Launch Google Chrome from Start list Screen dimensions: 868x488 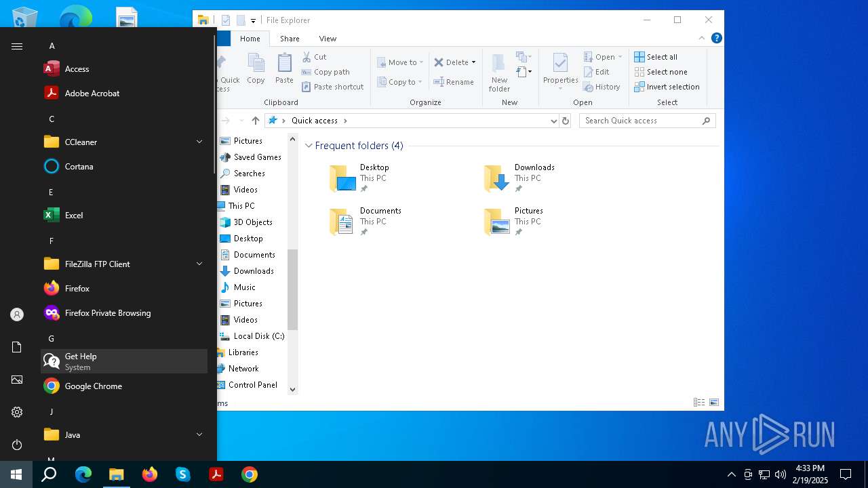tap(124, 386)
